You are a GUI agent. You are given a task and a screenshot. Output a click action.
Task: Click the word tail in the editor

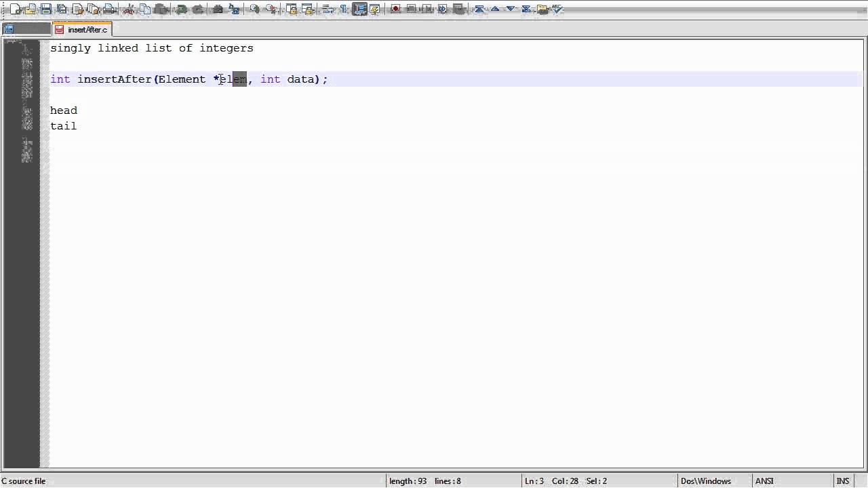point(64,126)
